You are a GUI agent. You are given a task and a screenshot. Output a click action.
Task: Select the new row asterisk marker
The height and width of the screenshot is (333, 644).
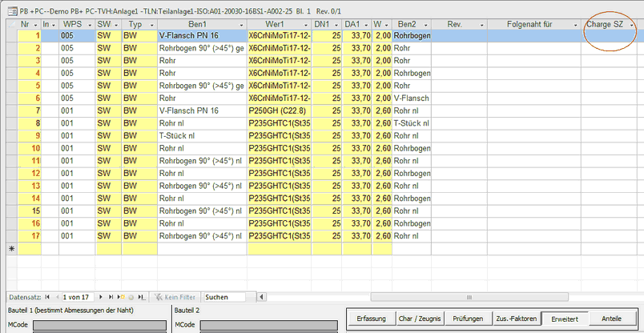11,249
